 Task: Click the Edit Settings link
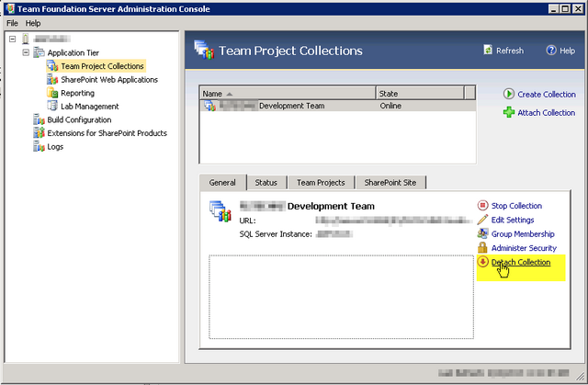[x=513, y=220]
